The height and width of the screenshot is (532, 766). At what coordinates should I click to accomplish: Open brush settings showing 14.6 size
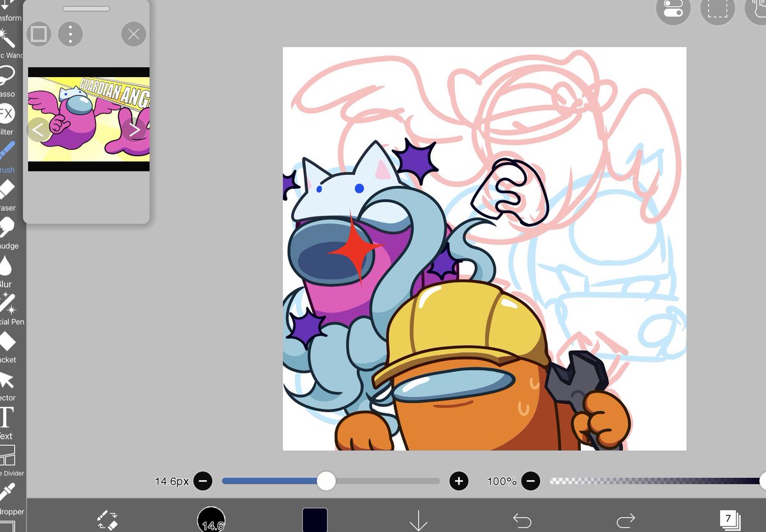point(211,519)
